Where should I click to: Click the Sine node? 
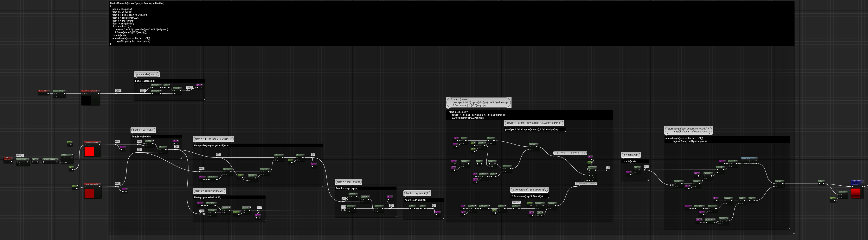(35, 161)
